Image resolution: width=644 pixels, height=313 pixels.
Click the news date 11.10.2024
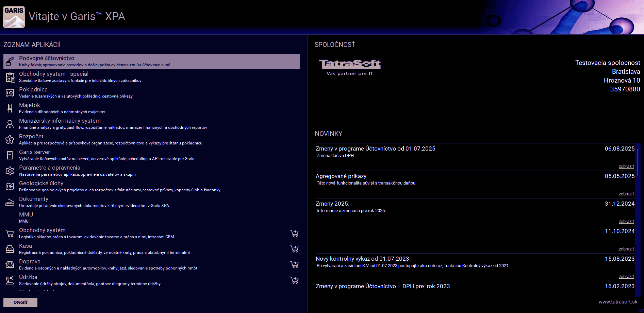tap(620, 231)
